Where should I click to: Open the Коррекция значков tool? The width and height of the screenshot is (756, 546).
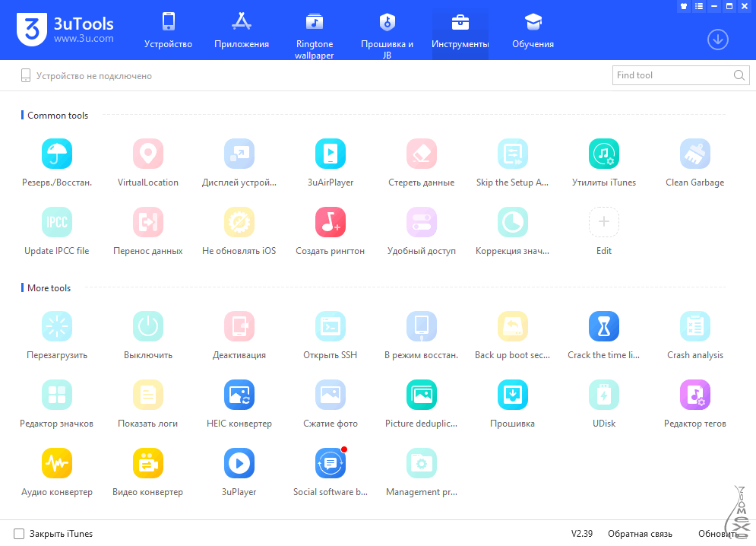[513, 222]
